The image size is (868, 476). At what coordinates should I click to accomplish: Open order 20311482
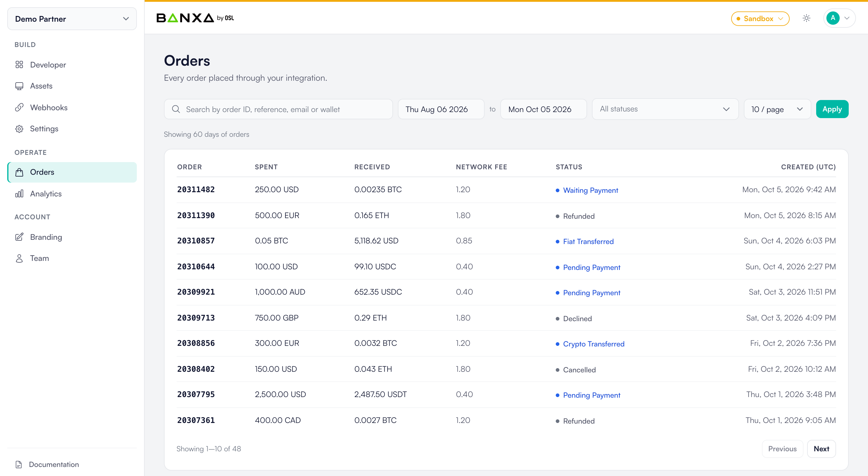[196, 190]
